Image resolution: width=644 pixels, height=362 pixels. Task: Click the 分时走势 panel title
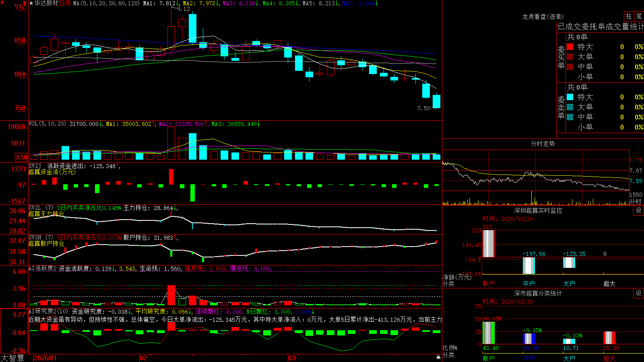(543, 144)
